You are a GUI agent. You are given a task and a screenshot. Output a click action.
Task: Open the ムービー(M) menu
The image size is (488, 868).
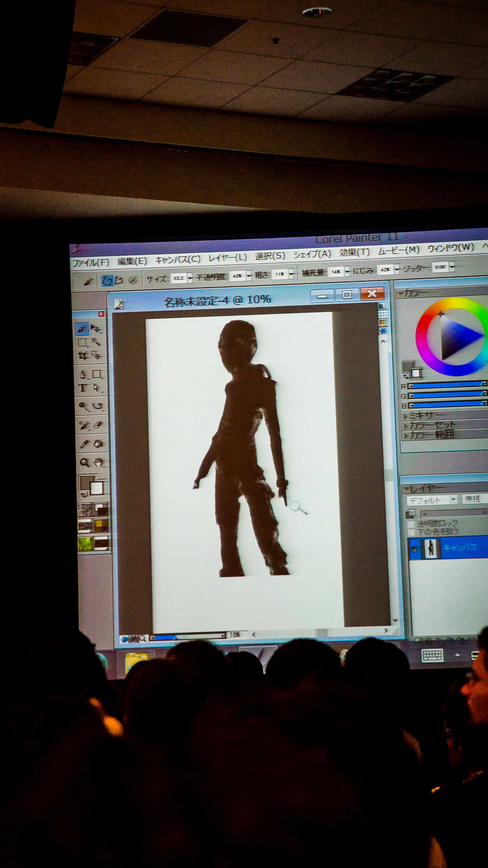[x=399, y=251]
